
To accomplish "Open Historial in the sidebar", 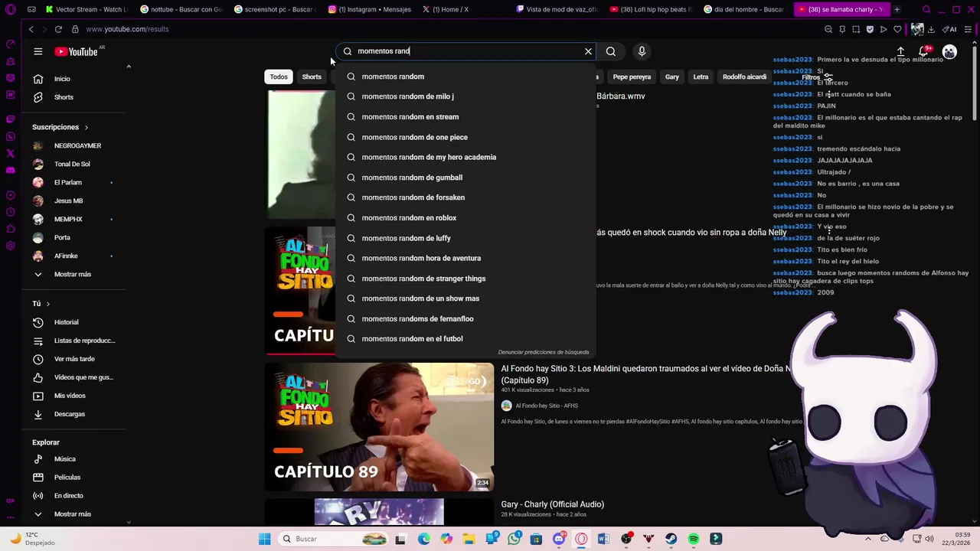I will pos(75,322).
